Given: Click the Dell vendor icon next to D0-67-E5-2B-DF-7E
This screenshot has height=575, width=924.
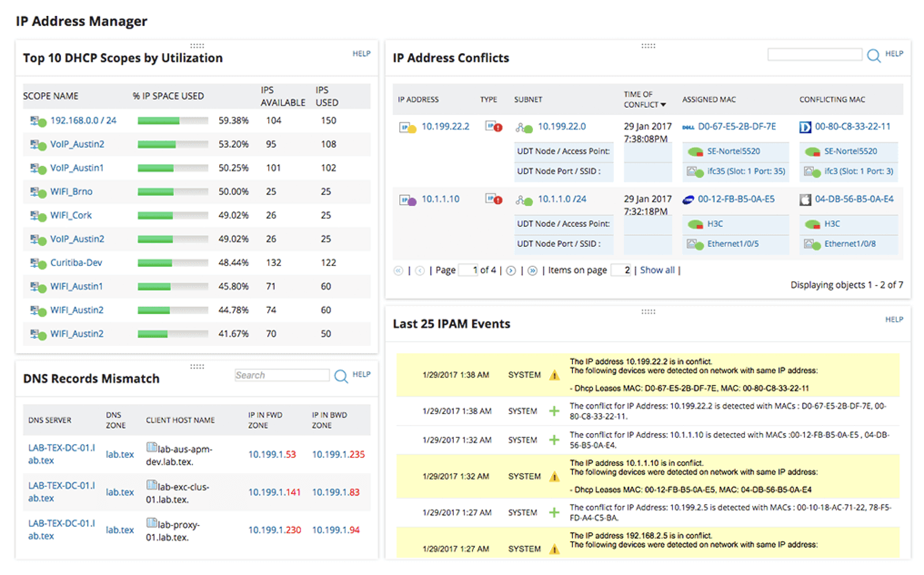Looking at the screenshot, I should 688,128.
